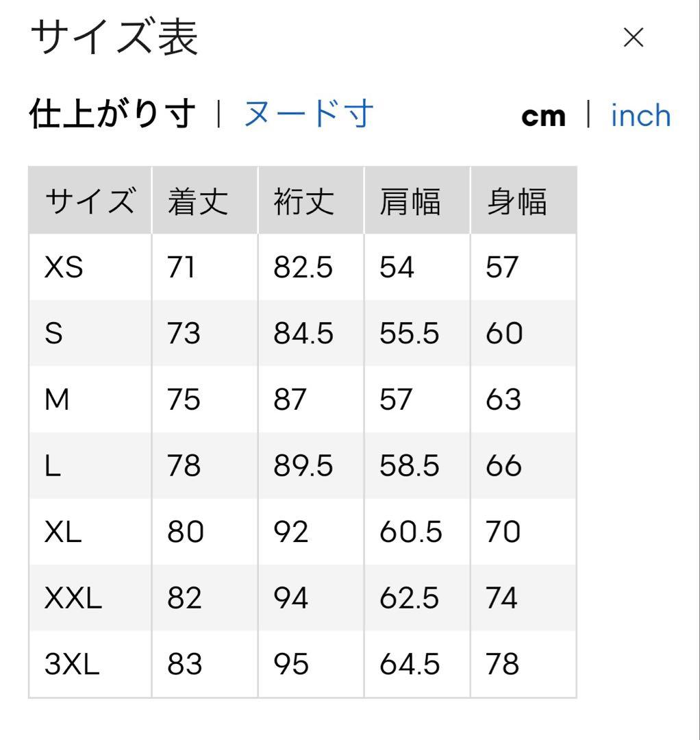Screen dimensions: 700x740
Task: Select the M size row label
Action: click(x=59, y=399)
